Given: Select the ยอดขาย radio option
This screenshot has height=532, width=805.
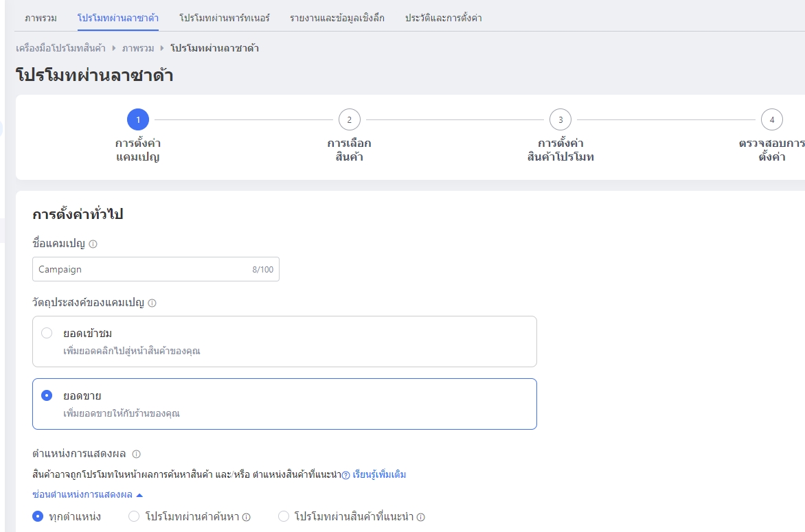Looking at the screenshot, I should point(47,395).
